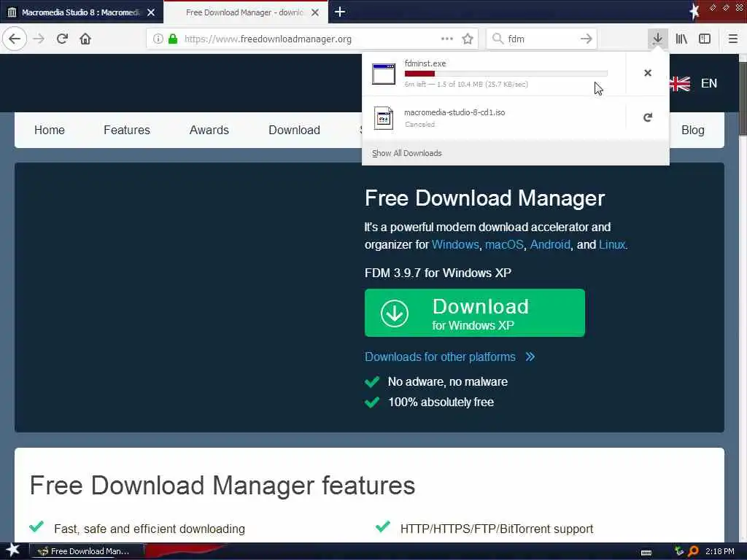Click the green secure padlock icon
This screenshot has width=747, height=560.
(x=173, y=39)
